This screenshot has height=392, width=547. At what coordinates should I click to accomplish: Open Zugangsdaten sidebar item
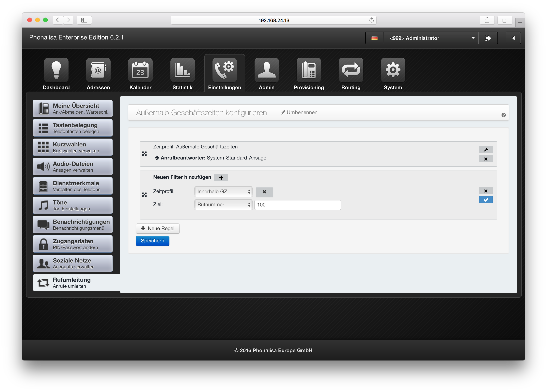point(73,244)
